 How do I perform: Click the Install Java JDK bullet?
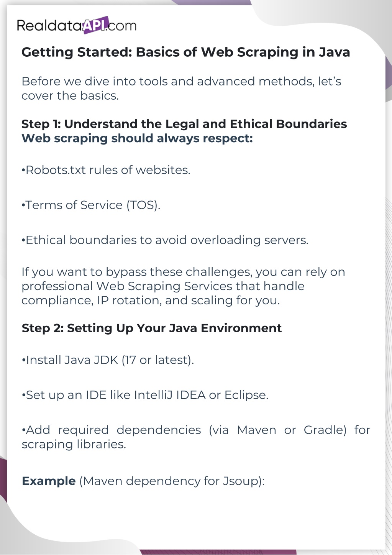point(108,360)
